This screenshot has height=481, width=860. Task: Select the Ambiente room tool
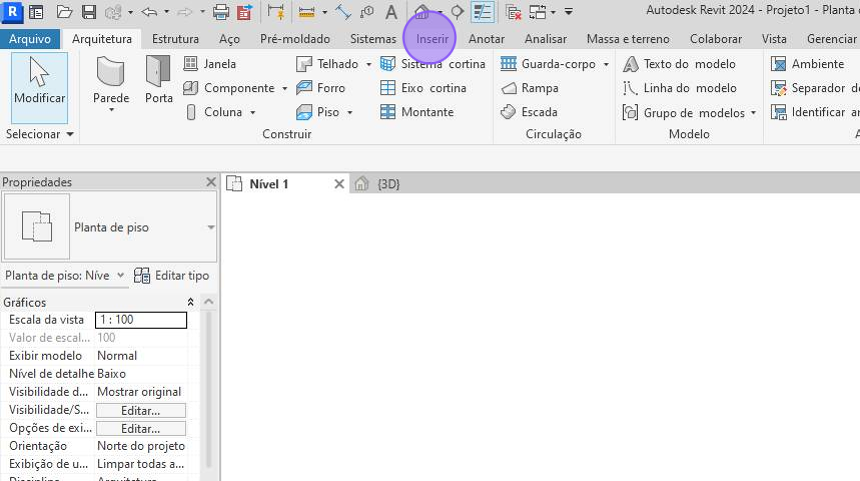[808, 64]
